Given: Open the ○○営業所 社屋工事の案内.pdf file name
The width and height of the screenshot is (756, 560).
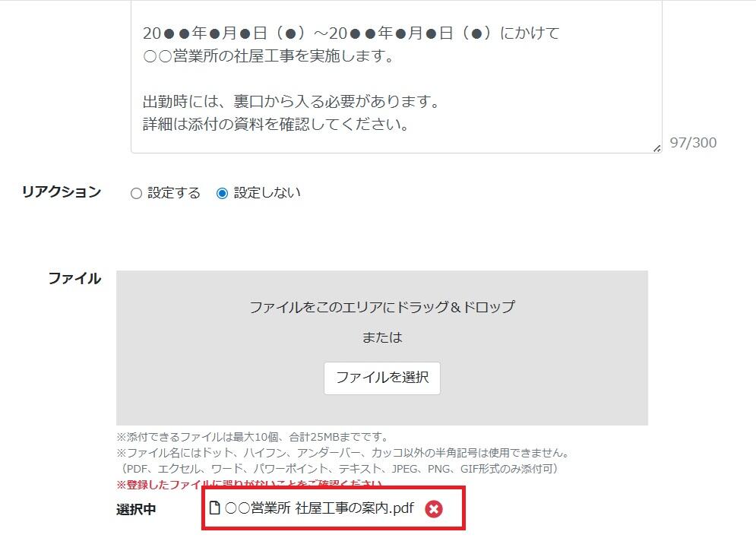Looking at the screenshot, I should [319, 508].
